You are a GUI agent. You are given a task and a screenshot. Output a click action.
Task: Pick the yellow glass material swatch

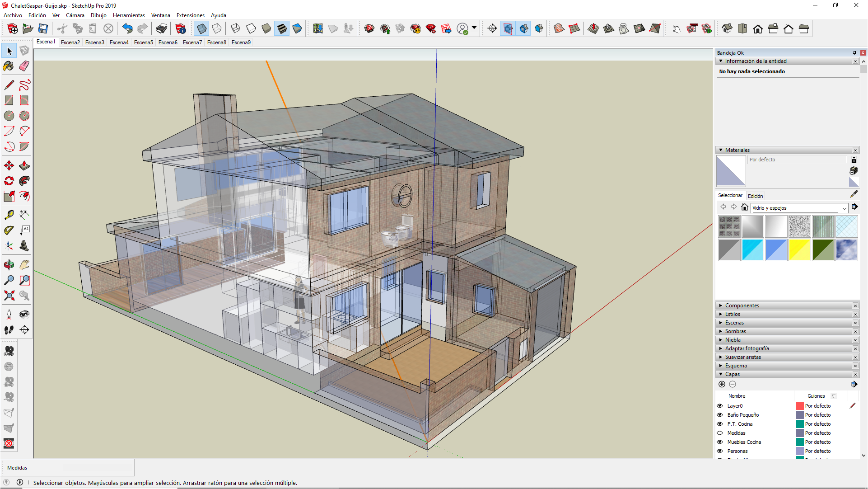pyautogui.click(x=799, y=250)
